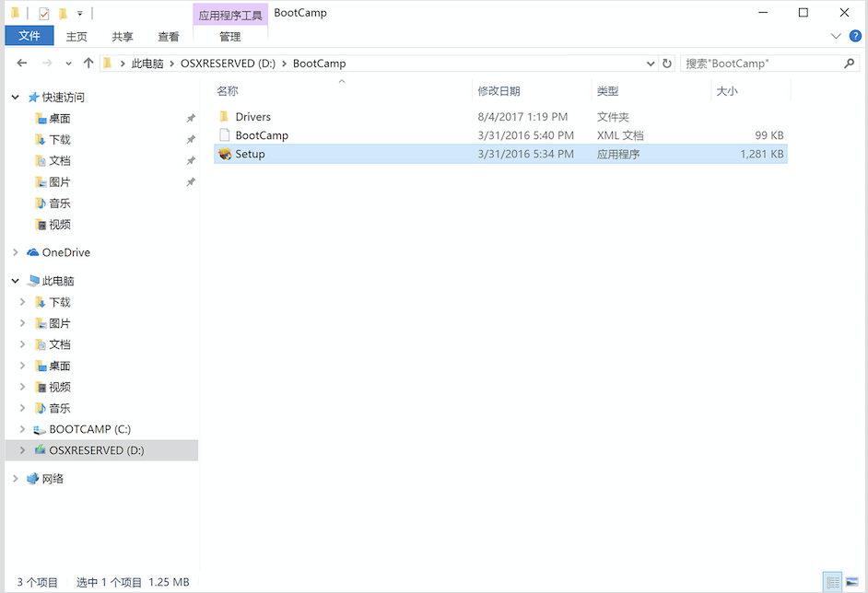Select the Setup application icon

pos(224,154)
